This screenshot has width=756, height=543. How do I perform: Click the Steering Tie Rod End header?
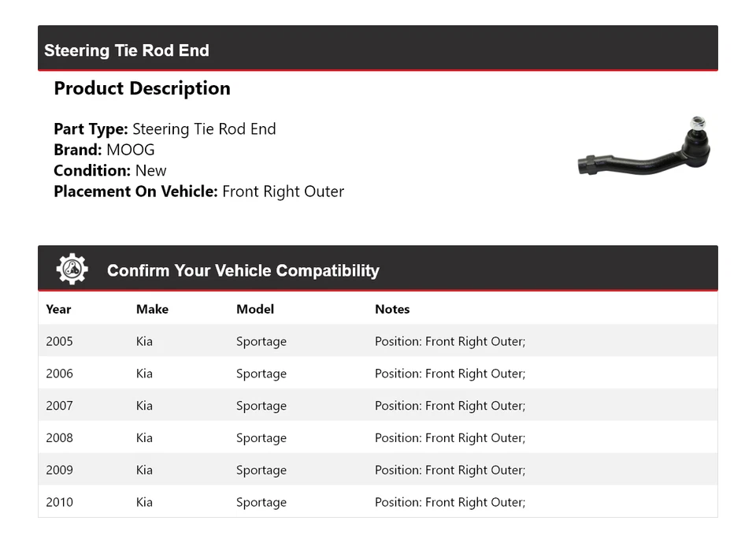[127, 50]
